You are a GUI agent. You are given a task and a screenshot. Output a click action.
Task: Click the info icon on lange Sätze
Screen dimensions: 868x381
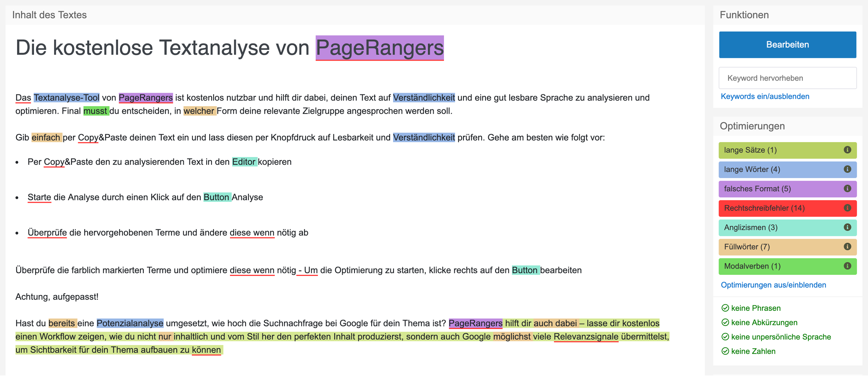pyautogui.click(x=847, y=150)
